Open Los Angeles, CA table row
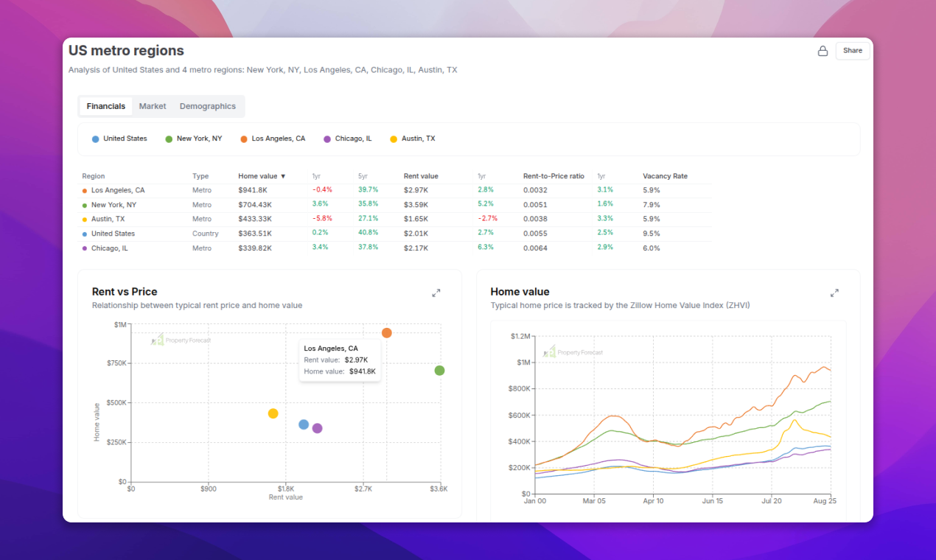936x560 pixels. (x=118, y=190)
